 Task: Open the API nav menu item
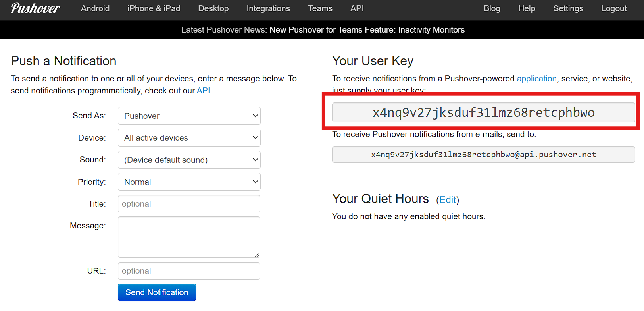tap(357, 8)
